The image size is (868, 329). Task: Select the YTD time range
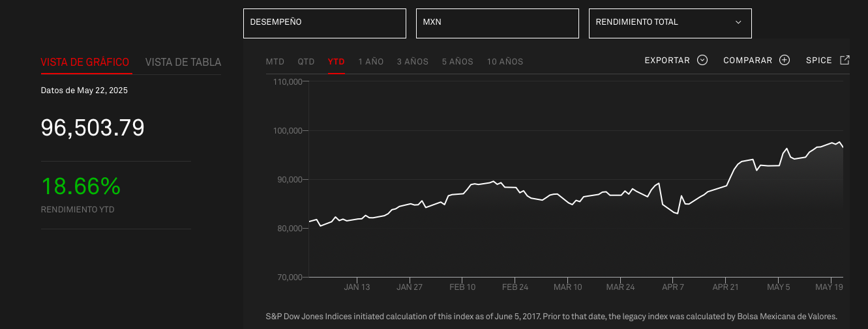(x=337, y=62)
